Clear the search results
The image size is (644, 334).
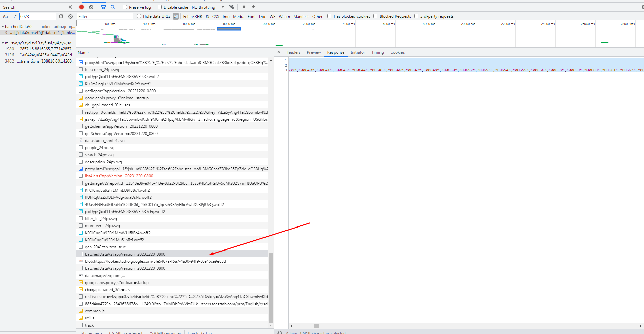[70, 16]
